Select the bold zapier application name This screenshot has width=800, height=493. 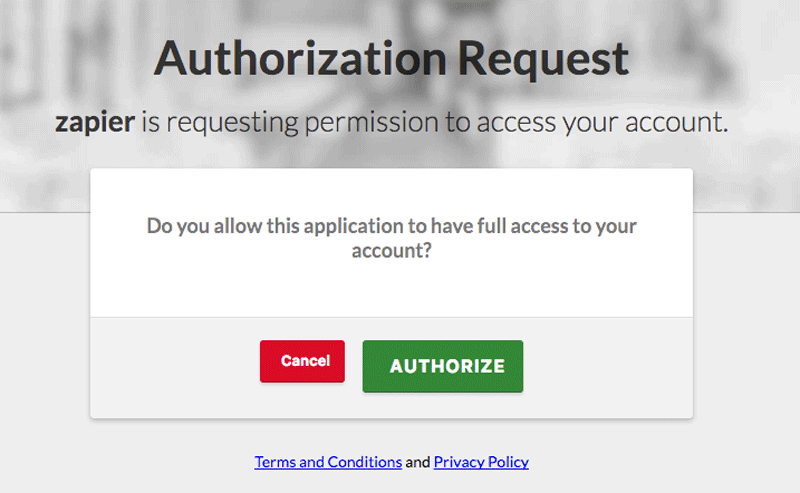(x=95, y=122)
